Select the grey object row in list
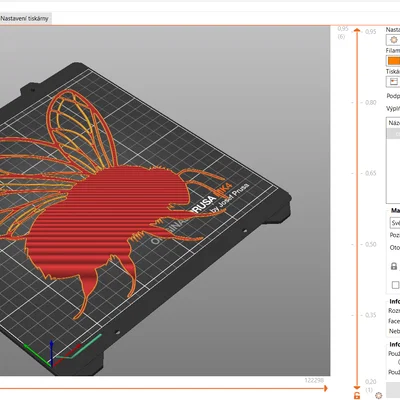 393,134
